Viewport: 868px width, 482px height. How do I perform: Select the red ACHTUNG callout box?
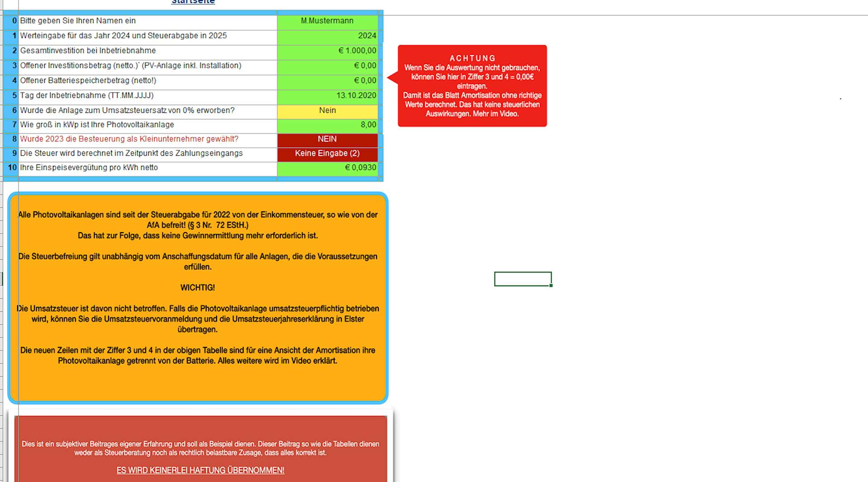(x=472, y=86)
